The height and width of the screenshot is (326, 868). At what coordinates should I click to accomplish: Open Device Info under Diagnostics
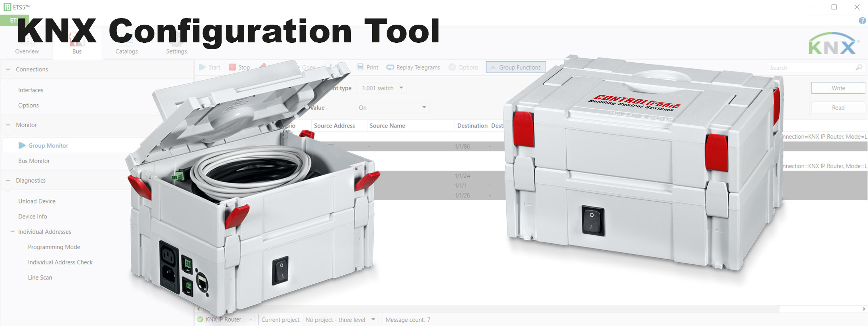point(33,216)
